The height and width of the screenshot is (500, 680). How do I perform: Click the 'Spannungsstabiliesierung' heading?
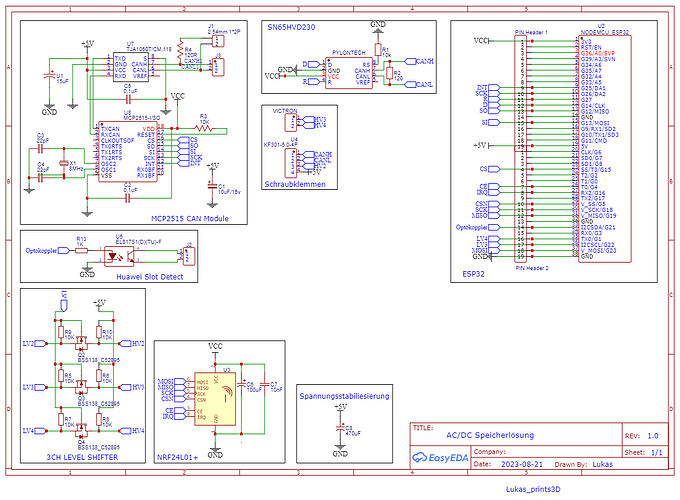click(344, 396)
